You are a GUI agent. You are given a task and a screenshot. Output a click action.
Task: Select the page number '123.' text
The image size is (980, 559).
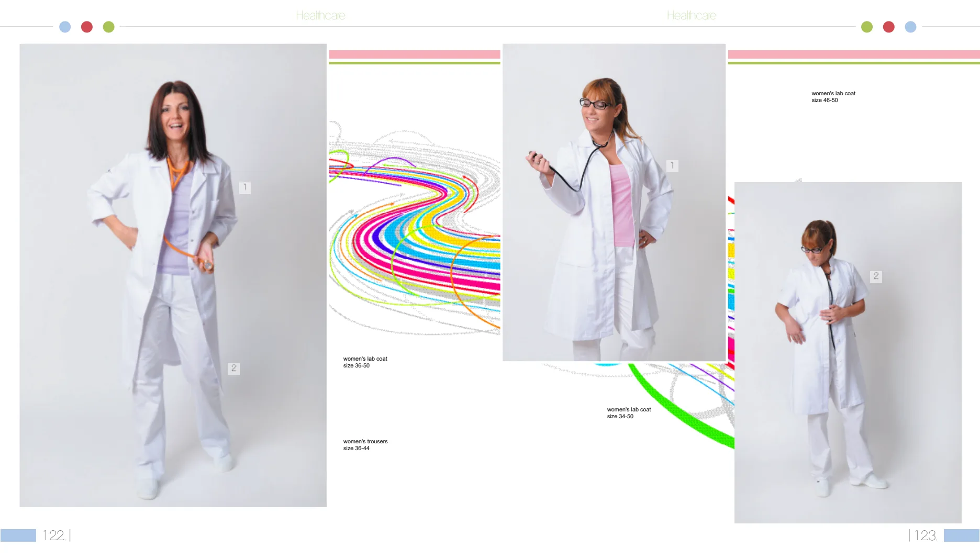point(926,535)
